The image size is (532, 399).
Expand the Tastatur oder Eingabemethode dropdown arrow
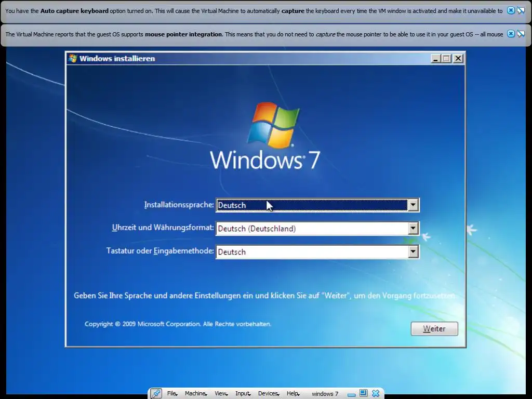(413, 252)
